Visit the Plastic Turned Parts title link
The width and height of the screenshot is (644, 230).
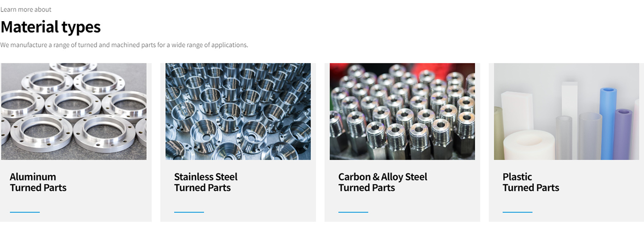[x=531, y=182]
